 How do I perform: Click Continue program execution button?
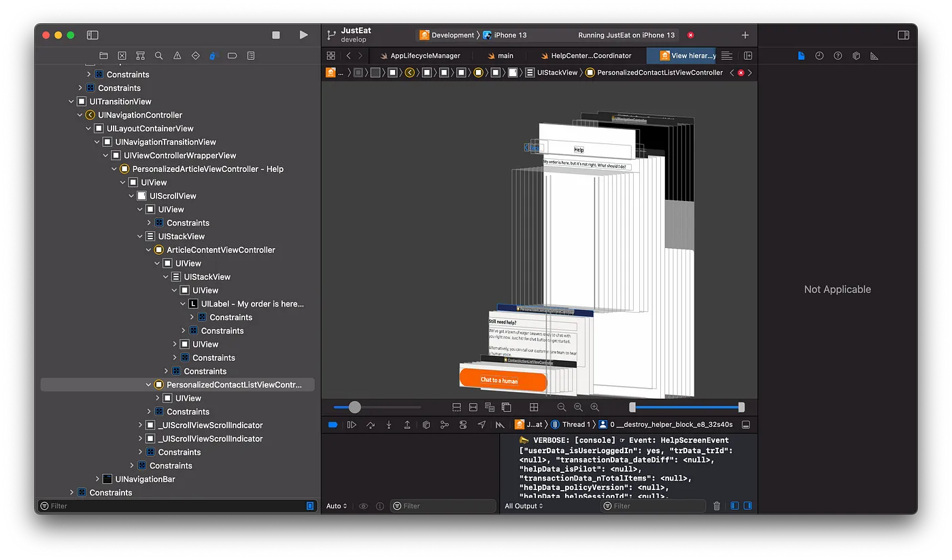[x=352, y=425]
